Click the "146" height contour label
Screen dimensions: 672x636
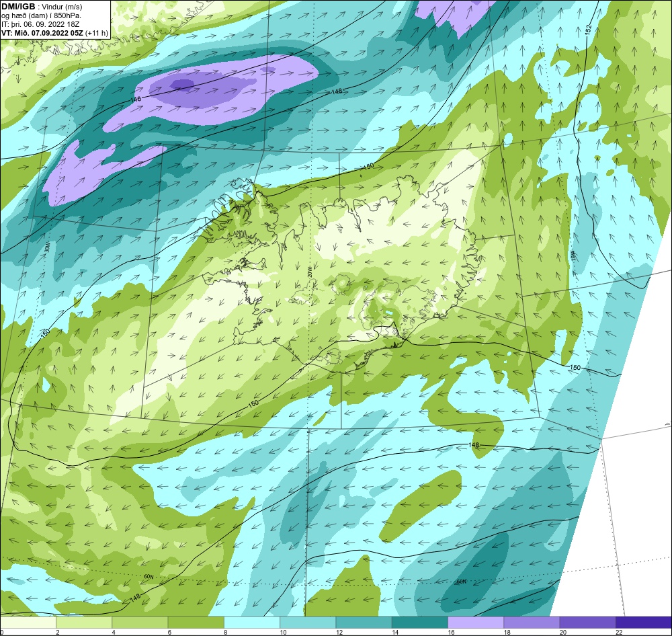tap(136, 100)
